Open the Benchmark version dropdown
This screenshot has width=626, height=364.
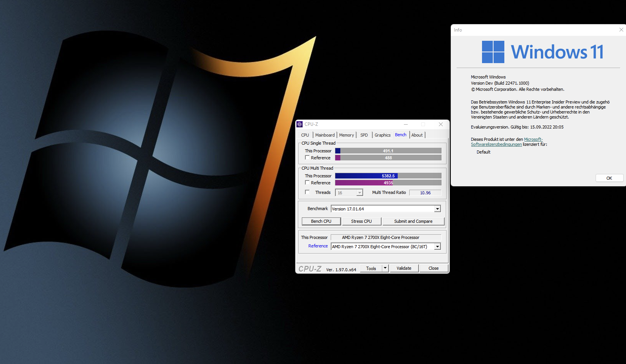click(x=437, y=209)
